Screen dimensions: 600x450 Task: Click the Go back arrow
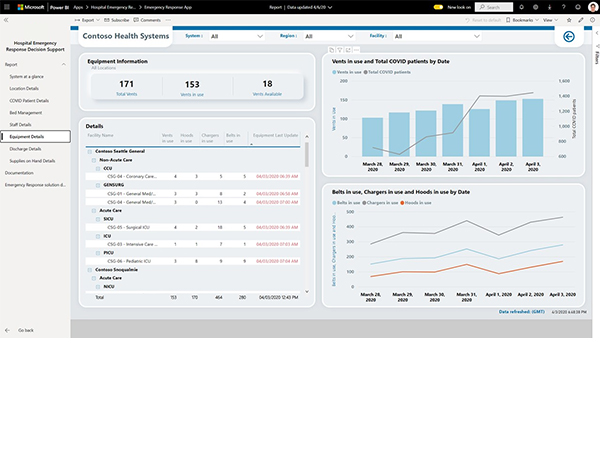coord(7,330)
